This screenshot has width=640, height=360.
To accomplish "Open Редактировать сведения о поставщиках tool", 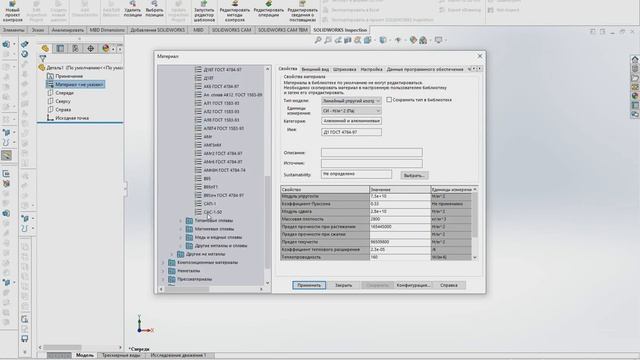I will [302, 11].
